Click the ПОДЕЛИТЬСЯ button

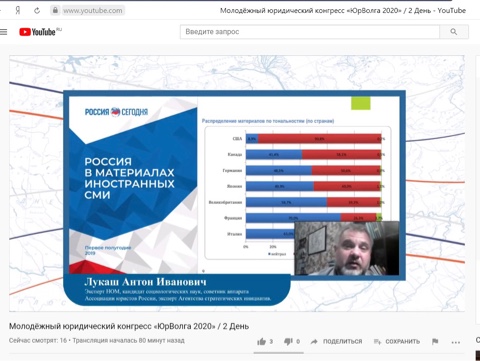coord(342,342)
